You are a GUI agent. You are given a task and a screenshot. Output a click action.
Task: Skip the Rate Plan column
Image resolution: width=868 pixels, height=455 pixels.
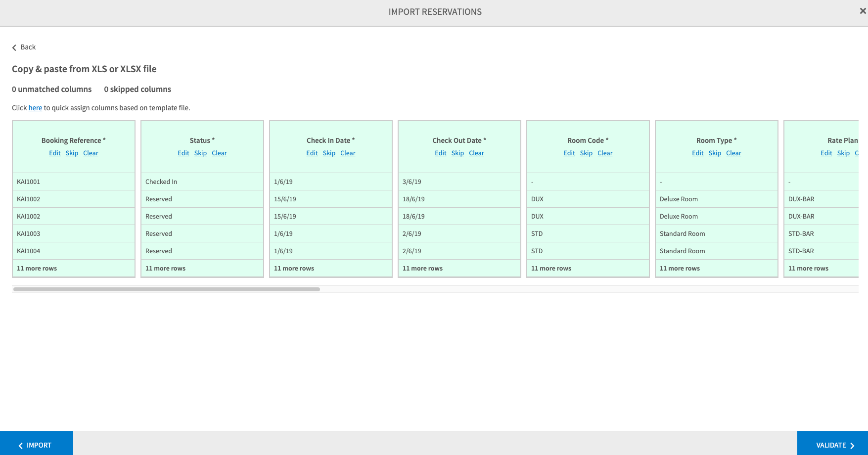(843, 153)
